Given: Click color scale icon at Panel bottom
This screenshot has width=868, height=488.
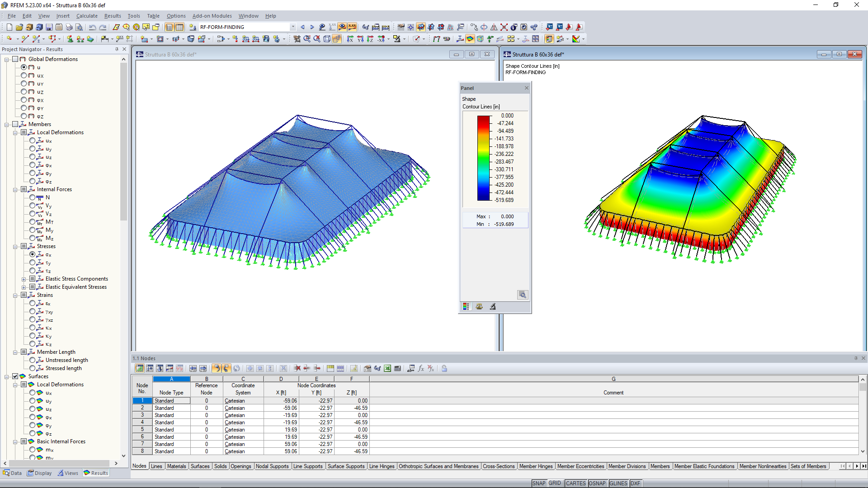Looking at the screenshot, I should pos(466,307).
